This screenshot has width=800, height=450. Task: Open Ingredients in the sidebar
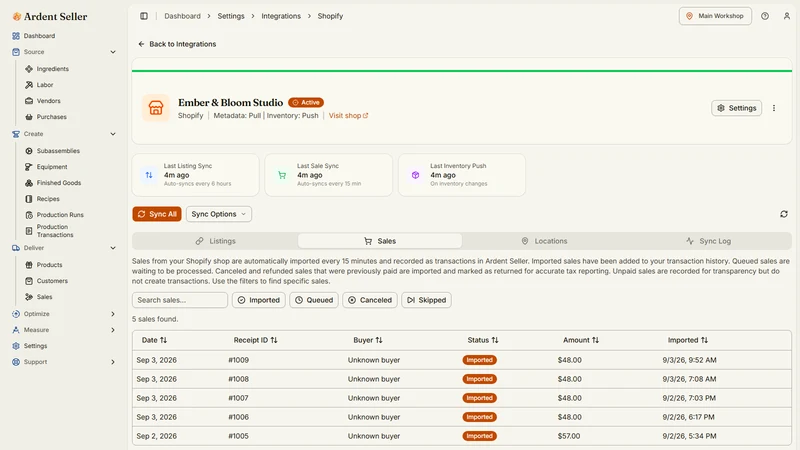53,69
